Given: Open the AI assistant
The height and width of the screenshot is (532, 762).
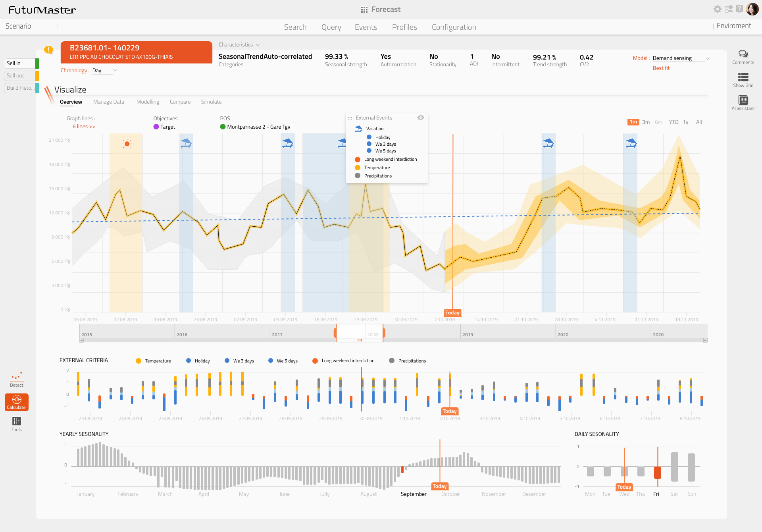Looking at the screenshot, I should [743, 102].
